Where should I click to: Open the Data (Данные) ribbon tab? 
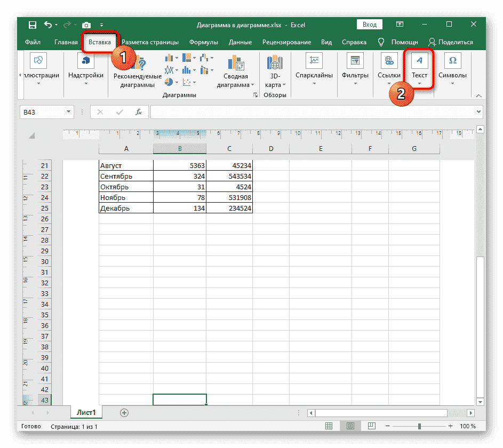(240, 42)
